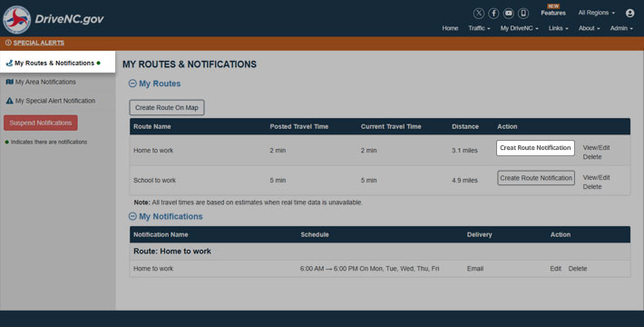Delete the Home to work route

592,157
